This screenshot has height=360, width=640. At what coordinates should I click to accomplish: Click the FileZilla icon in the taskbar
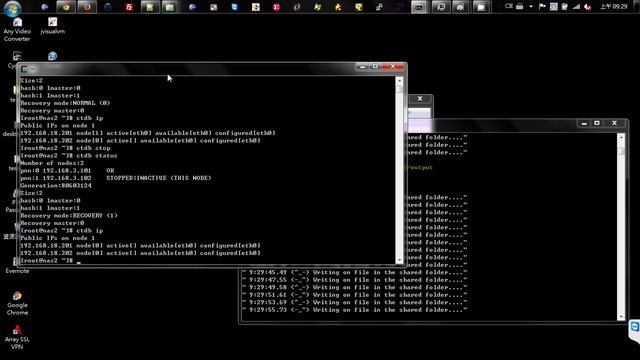(129, 7)
